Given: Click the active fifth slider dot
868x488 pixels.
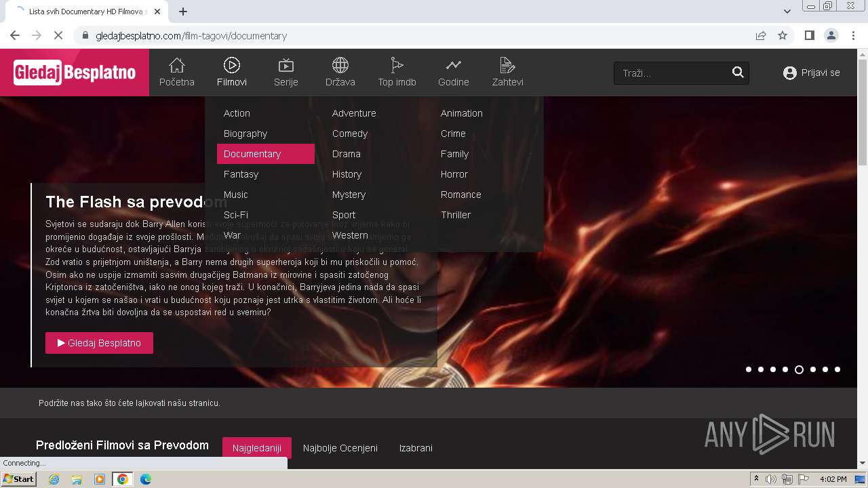Looking at the screenshot, I should pyautogui.click(x=799, y=369).
